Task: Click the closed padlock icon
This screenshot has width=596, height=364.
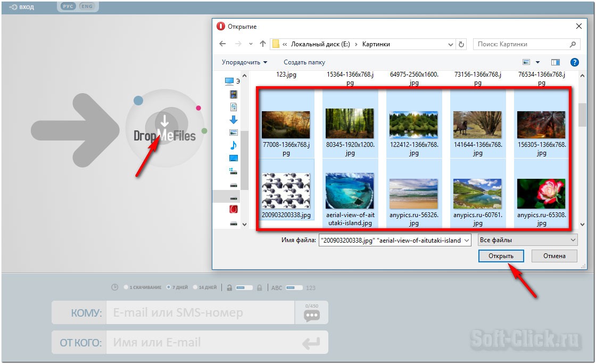Action: [259, 287]
